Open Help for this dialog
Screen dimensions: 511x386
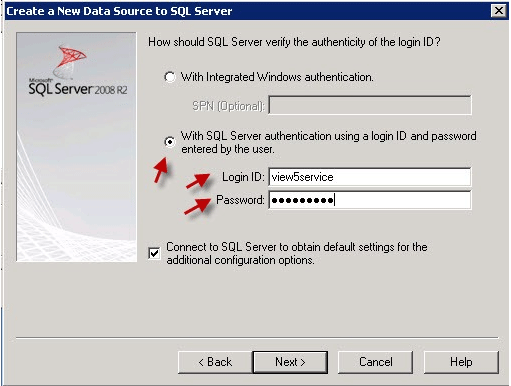pos(461,362)
